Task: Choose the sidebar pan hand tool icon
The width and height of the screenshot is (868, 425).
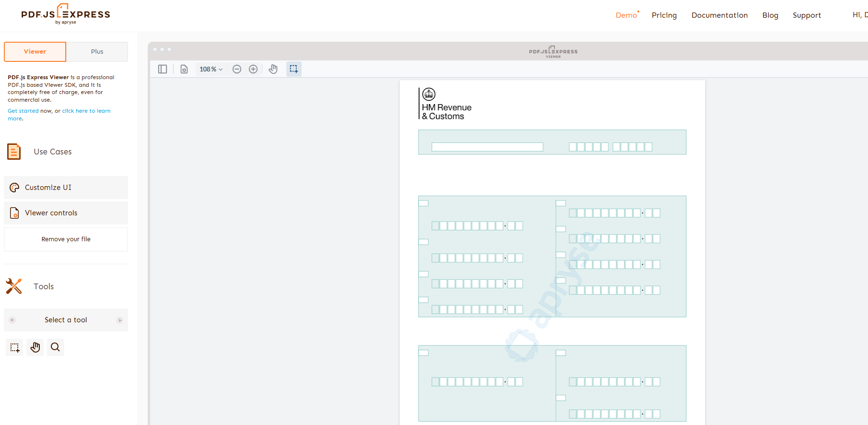Action: [x=35, y=347]
